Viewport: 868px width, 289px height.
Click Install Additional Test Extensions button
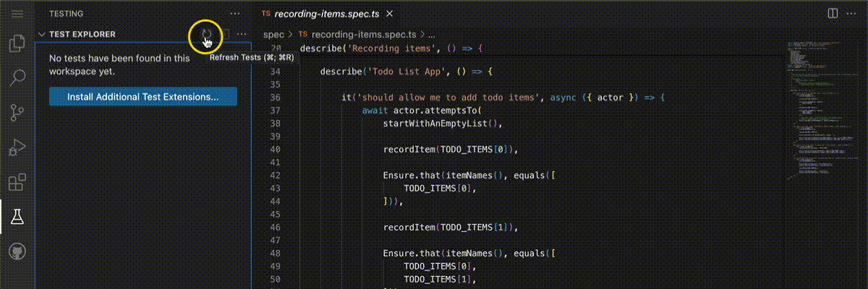(142, 96)
